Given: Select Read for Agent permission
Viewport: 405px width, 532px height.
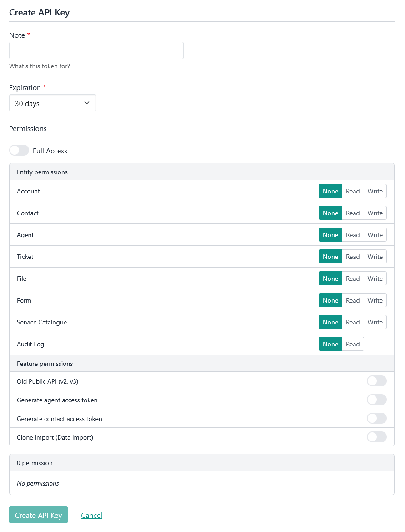Looking at the screenshot, I should [353, 235].
